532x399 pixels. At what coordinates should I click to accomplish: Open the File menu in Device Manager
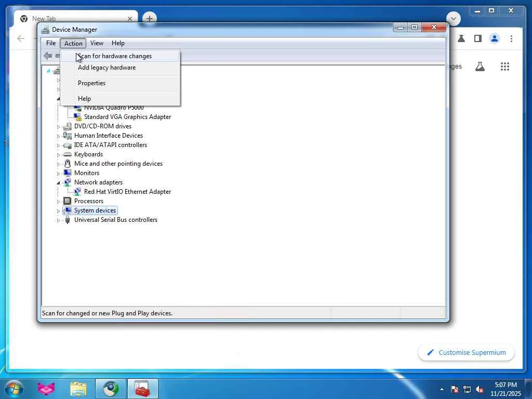[x=51, y=43]
